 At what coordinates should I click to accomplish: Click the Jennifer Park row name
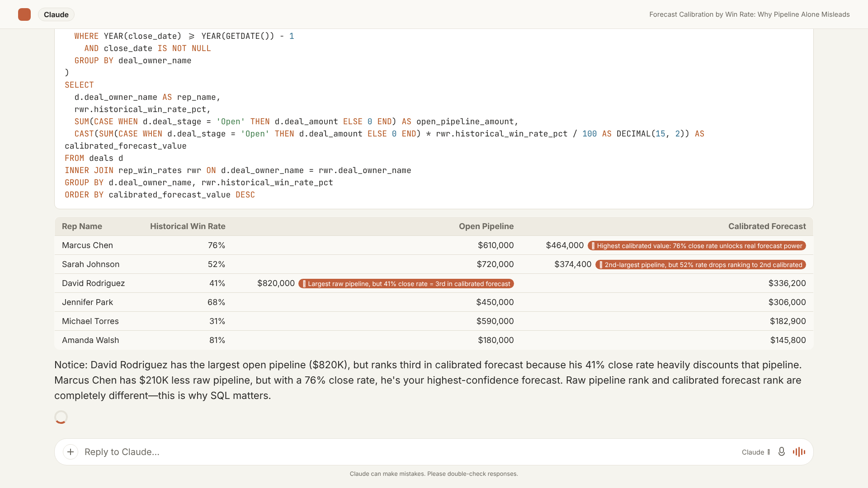(x=87, y=302)
